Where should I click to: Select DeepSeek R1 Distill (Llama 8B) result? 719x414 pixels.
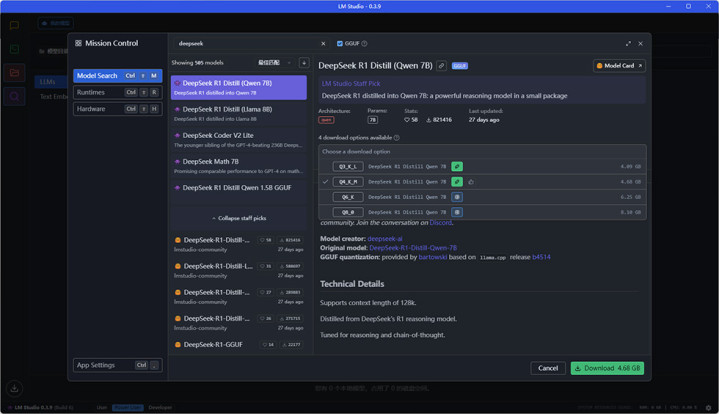[239, 114]
